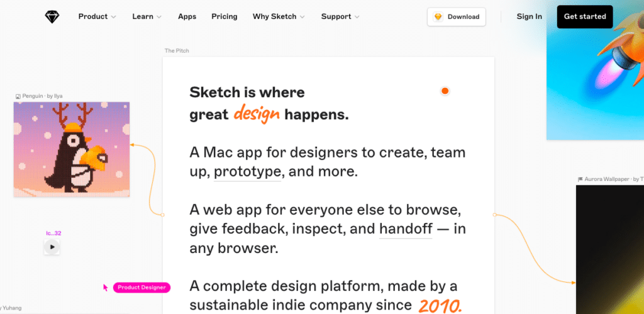Screen dimensions: 644x314
Task: Click the yellow Sketch gem in Download button
Action: 438,17
